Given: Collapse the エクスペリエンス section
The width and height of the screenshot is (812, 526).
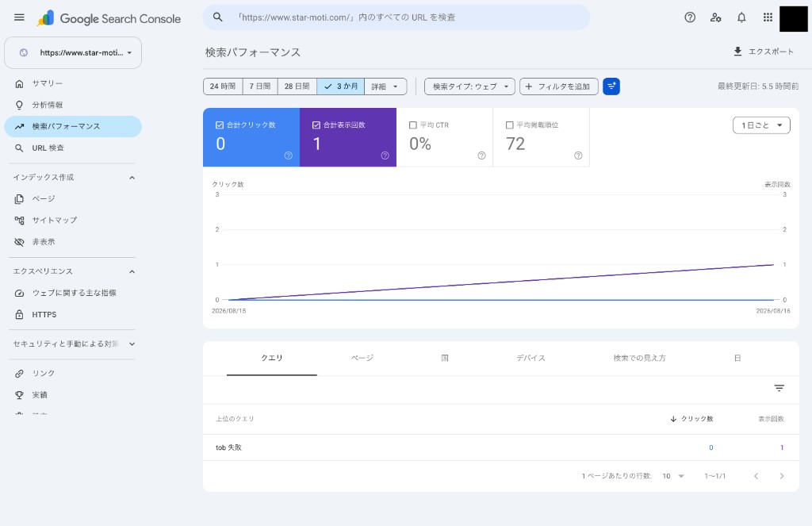Looking at the screenshot, I should tap(132, 271).
